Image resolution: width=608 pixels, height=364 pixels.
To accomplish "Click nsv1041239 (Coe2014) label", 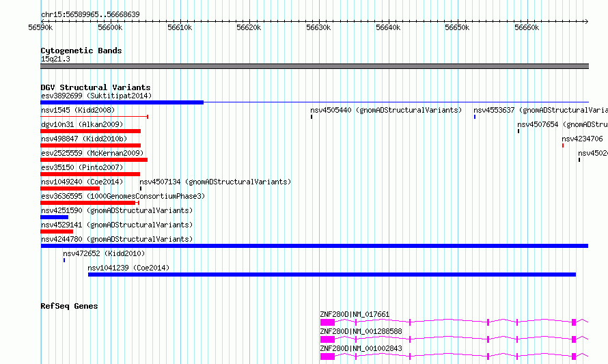I will click(128, 268).
